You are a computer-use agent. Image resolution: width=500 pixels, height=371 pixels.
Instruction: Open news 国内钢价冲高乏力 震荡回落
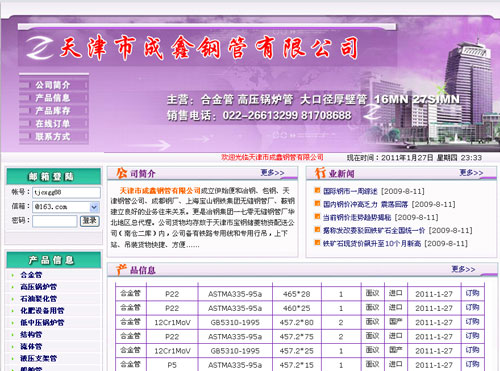365,204
